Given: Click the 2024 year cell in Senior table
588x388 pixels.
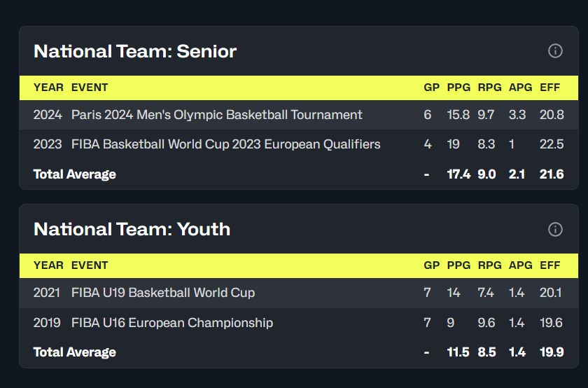Looking at the screenshot, I should tap(48, 115).
